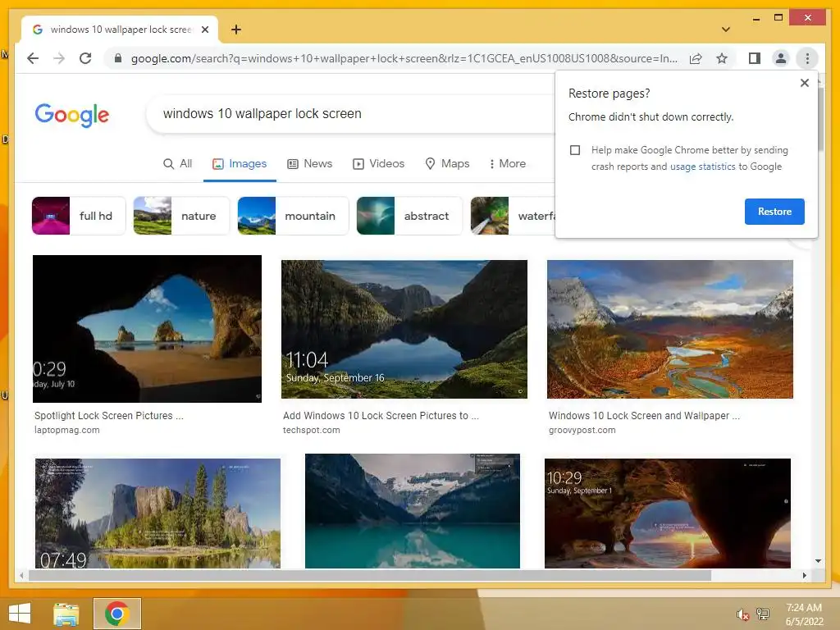Viewport: 840px width, 630px height.
Task: Open Add Windows 10 Lock Screen Pictures link
Action: point(381,416)
